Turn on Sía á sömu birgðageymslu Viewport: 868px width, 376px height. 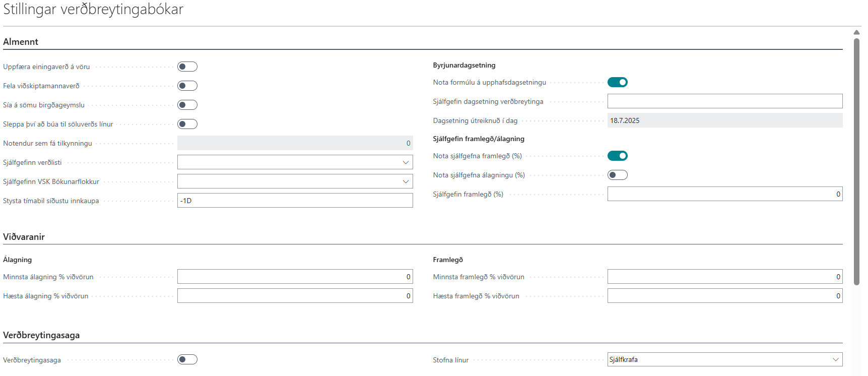(187, 105)
